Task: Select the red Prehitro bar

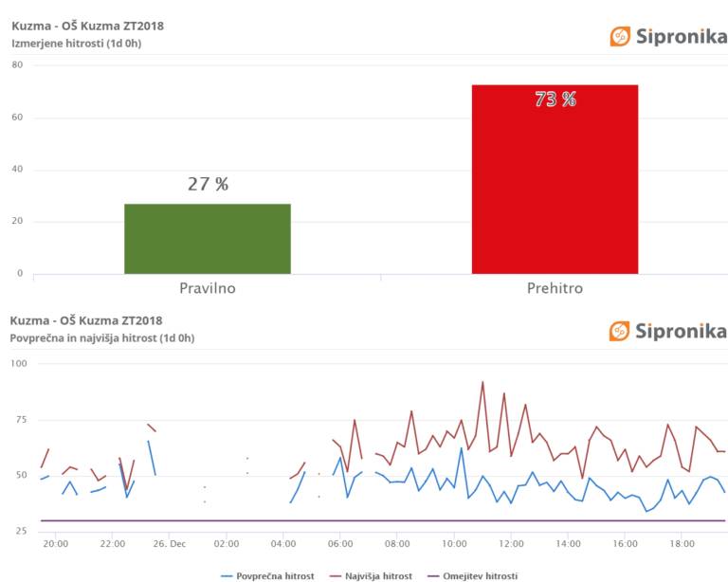Action: [x=555, y=180]
